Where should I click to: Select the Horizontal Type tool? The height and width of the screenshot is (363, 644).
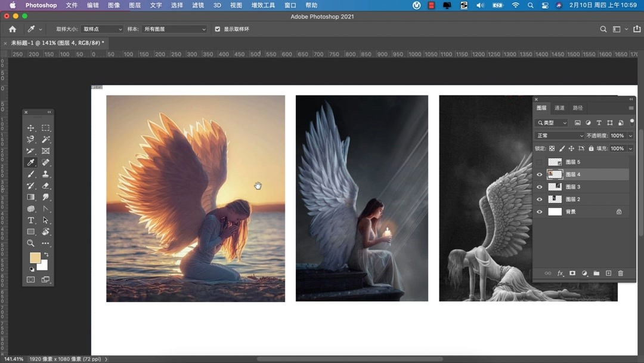[31, 220]
